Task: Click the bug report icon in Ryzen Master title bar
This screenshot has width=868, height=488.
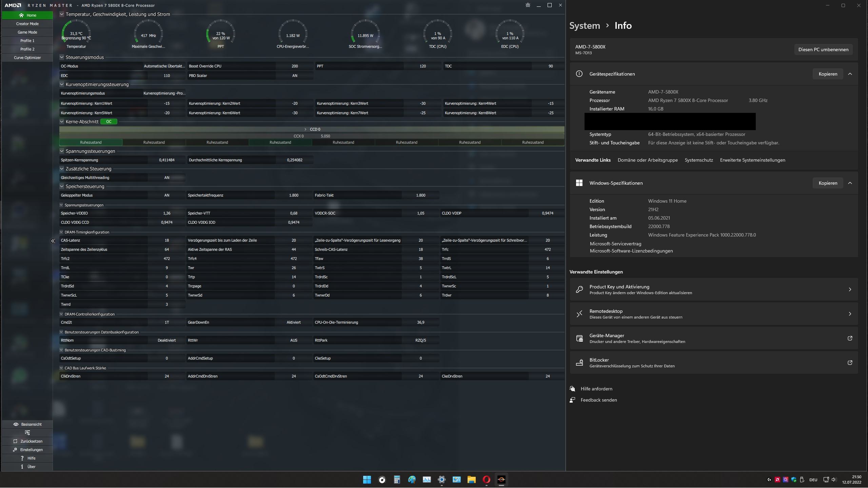Action: pyautogui.click(x=528, y=5)
